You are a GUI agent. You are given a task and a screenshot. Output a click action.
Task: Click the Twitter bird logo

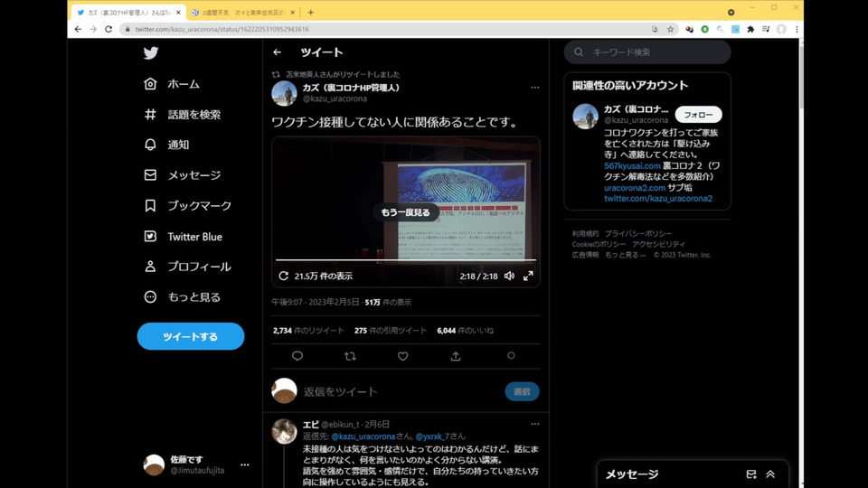pos(151,52)
